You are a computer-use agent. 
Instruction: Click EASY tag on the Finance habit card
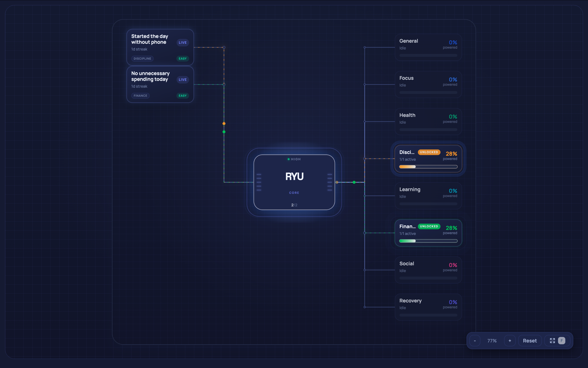coord(183,96)
